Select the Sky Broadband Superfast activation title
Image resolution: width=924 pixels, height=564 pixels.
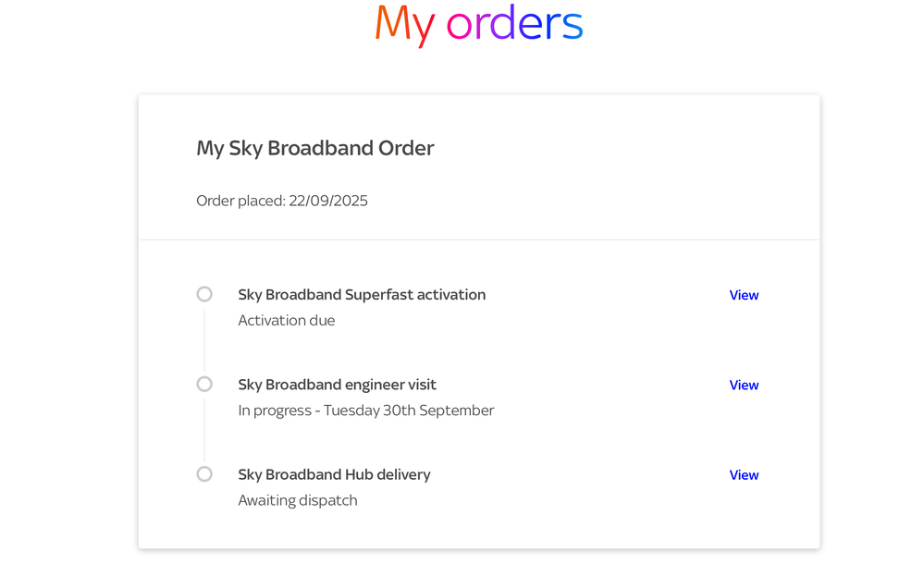click(x=362, y=295)
